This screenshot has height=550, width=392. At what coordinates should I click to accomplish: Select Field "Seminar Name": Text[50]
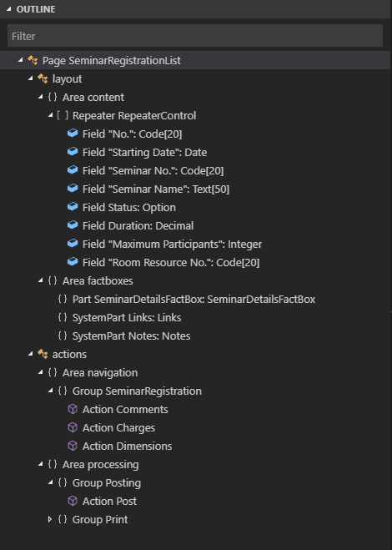[156, 189]
